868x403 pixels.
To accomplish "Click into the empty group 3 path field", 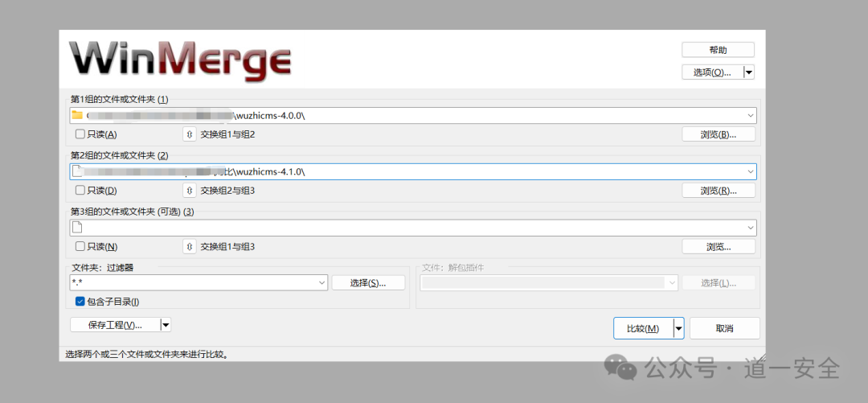I will pos(413,228).
